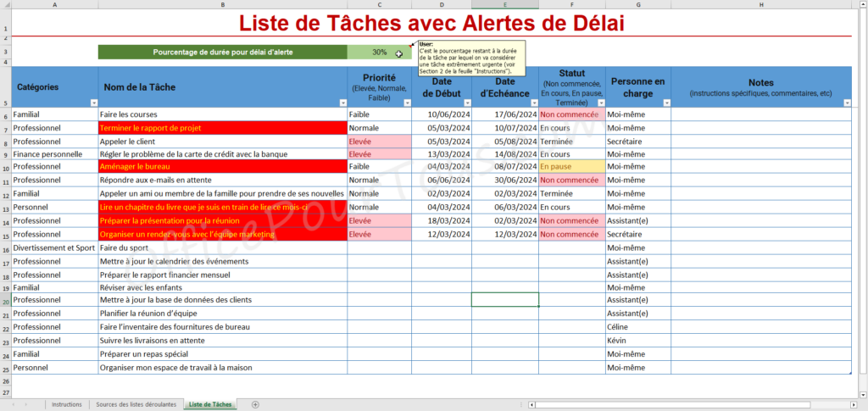Select column H header
868x411 pixels.
(x=761, y=4)
